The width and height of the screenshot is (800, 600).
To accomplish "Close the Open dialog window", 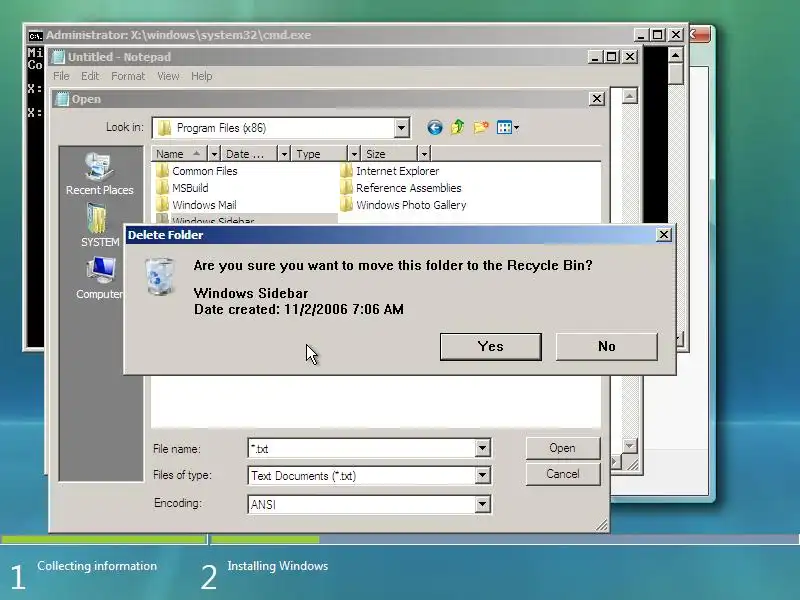I will 596,98.
